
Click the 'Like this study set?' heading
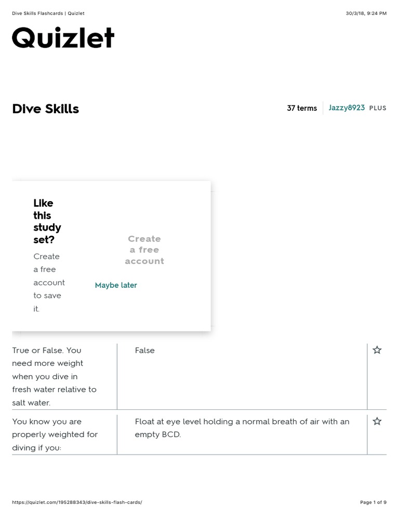pyautogui.click(x=47, y=221)
